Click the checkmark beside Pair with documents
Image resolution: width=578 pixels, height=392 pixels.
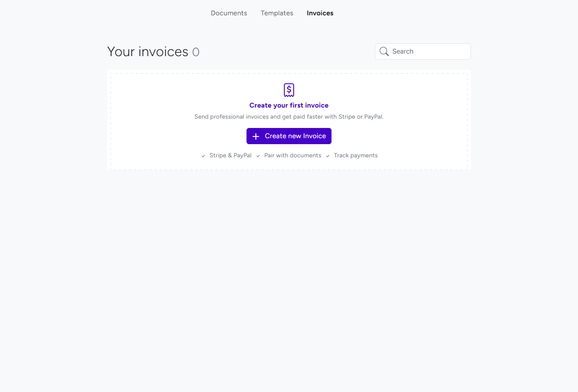258,156
